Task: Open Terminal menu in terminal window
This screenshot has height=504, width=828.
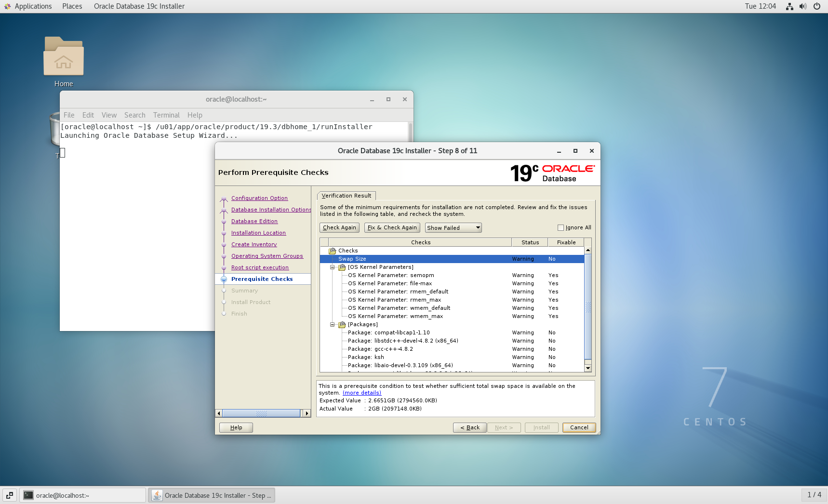Action: [166, 115]
